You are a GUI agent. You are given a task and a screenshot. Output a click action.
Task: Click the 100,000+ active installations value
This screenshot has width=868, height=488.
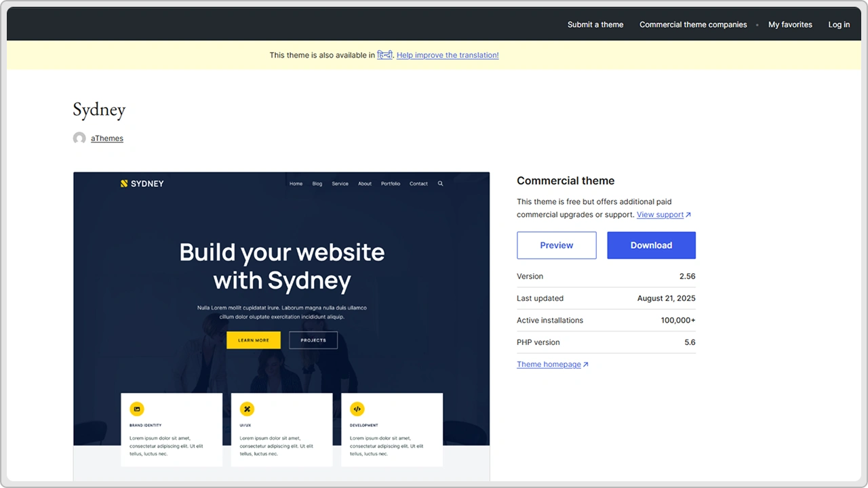[x=678, y=321]
